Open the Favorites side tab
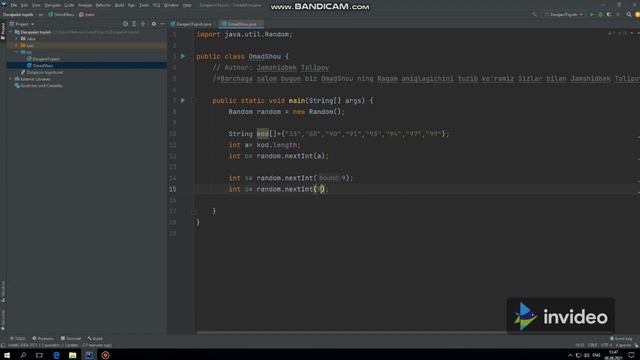Image resolution: width=640 pixels, height=360 pixels. pos(3,320)
